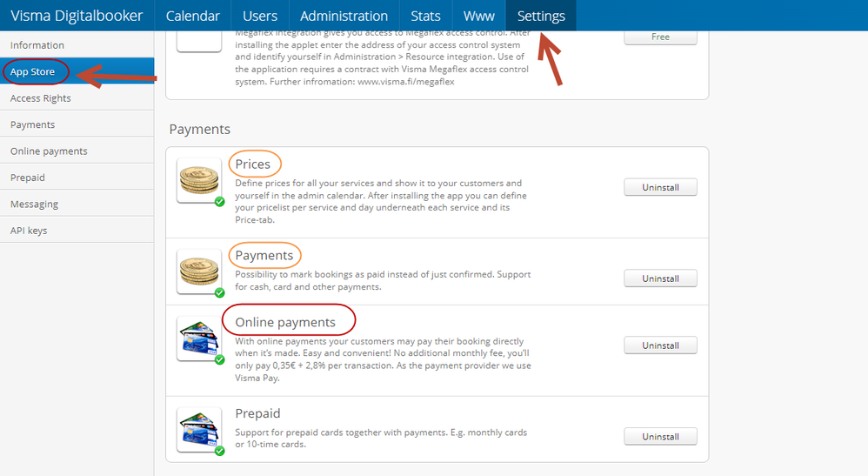
Task: Open Information in the sidebar
Action: tap(77, 45)
